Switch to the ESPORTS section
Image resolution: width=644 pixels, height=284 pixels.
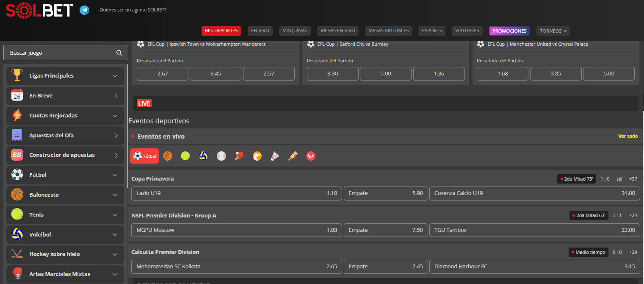[x=431, y=31]
